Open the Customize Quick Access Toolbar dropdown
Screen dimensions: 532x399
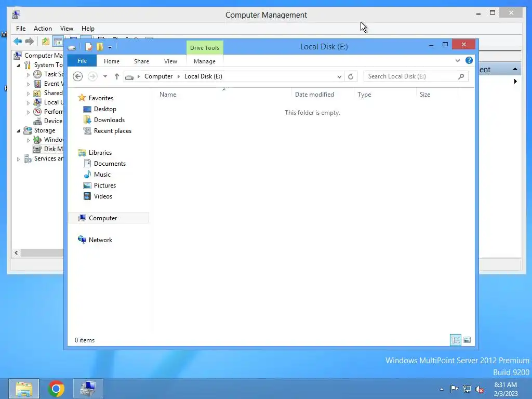pyautogui.click(x=110, y=47)
